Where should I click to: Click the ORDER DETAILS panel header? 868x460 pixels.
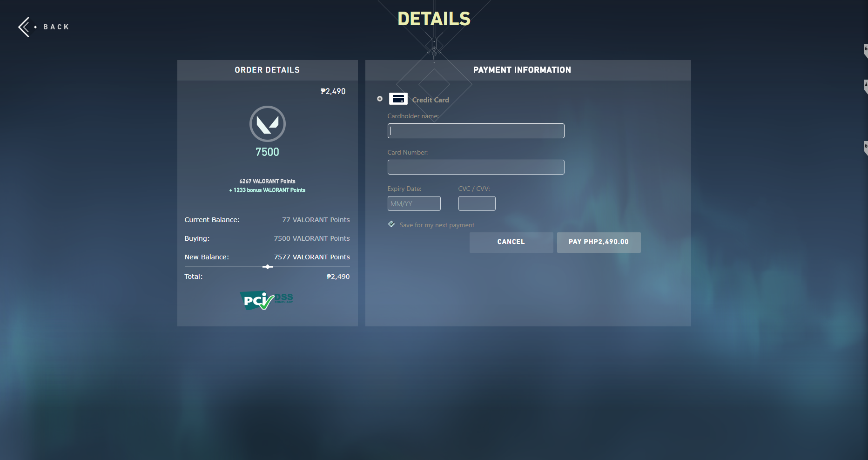tap(267, 70)
